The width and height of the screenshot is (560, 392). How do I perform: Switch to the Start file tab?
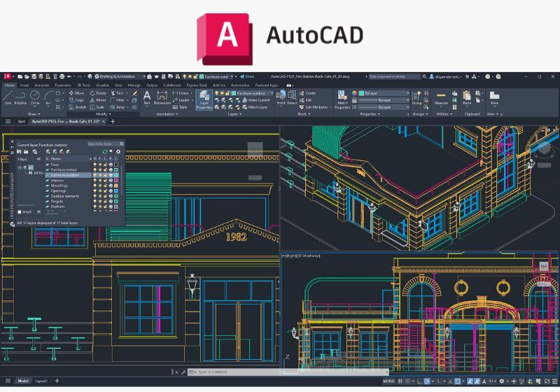tap(22, 121)
